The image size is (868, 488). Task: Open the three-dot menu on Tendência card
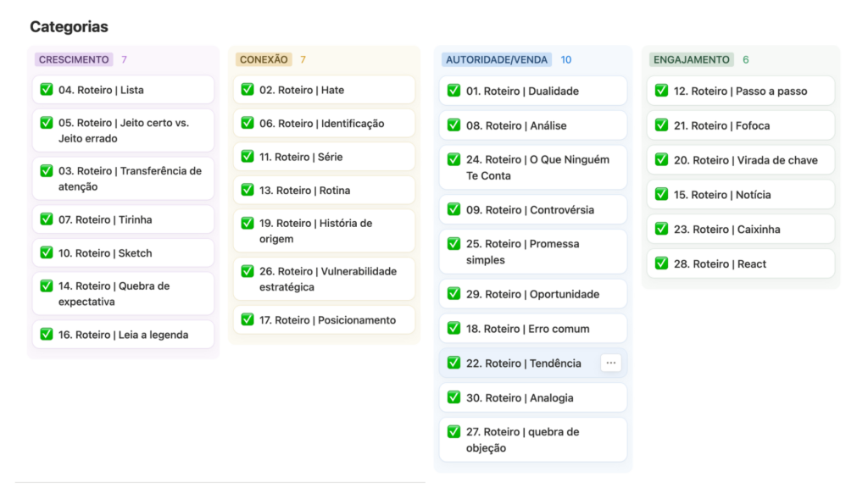point(610,363)
